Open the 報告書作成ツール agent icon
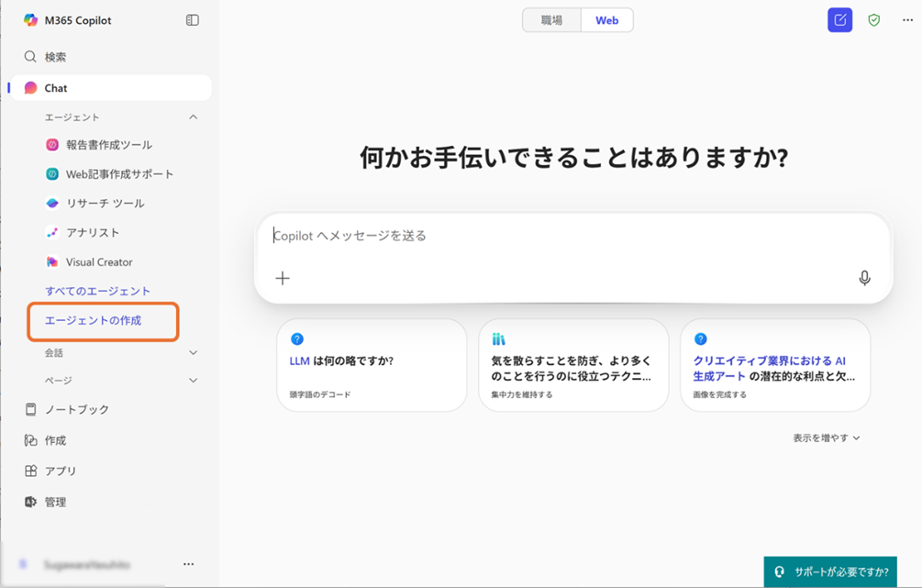The width and height of the screenshot is (922, 588). tap(52, 145)
